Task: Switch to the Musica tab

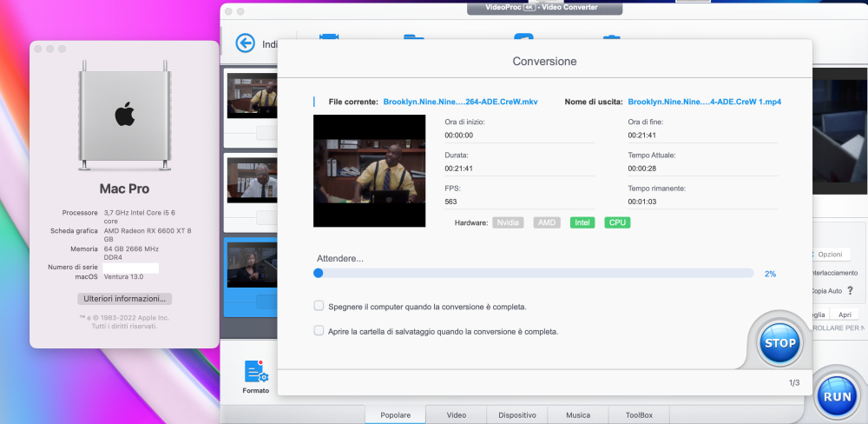Action: (x=578, y=415)
